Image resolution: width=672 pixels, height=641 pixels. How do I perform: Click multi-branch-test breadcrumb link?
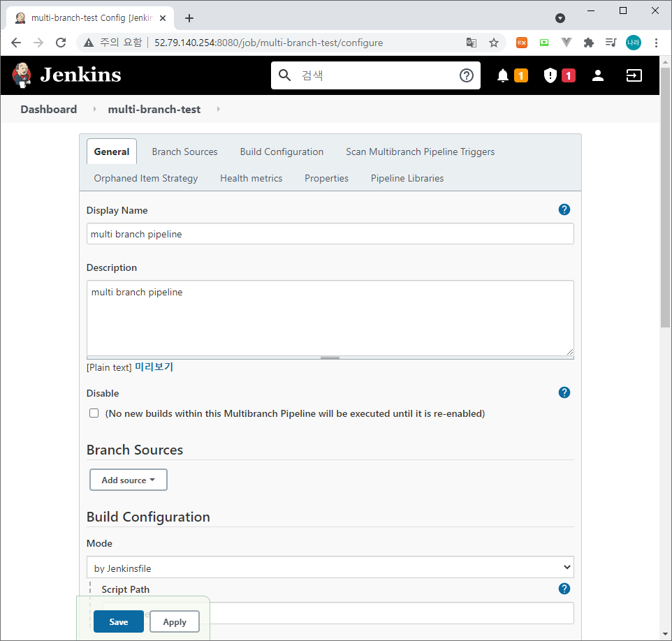[154, 109]
